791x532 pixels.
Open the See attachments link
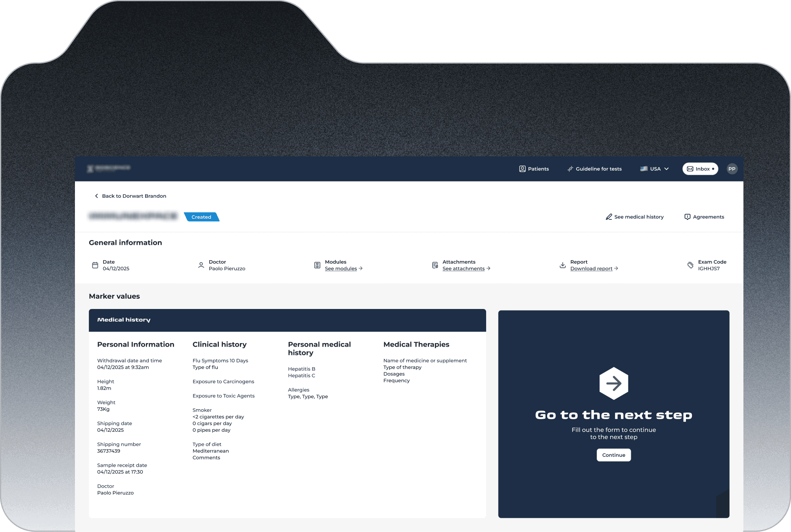(466, 269)
